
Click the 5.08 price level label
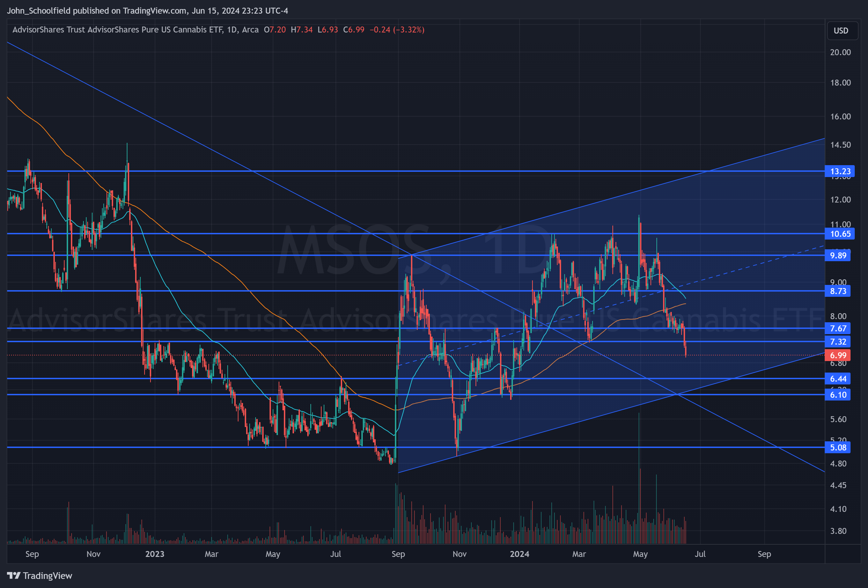click(837, 448)
